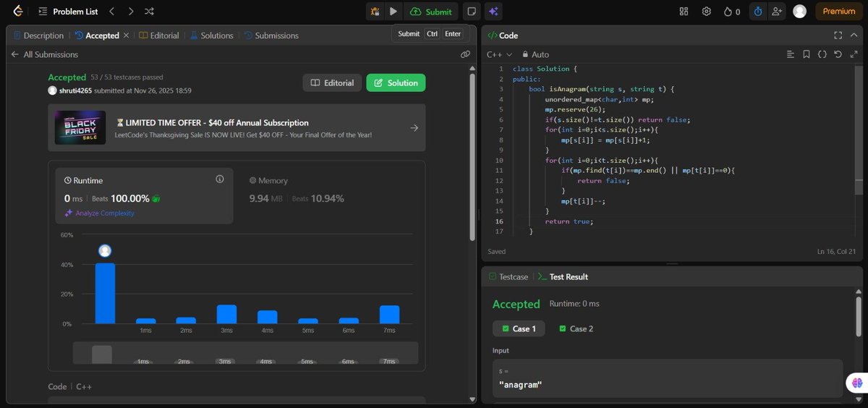Select the Test Result tab
The width and height of the screenshot is (868, 408).
(x=563, y=277)
